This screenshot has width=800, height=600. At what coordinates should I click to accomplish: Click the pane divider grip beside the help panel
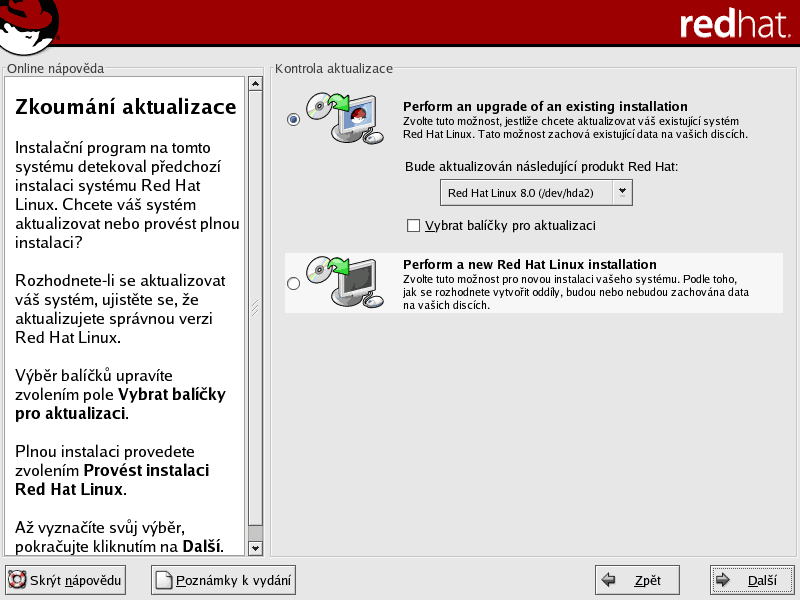point(255,308)
